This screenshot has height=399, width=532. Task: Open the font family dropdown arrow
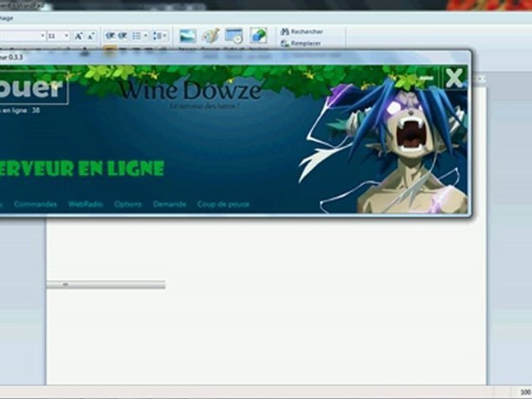pos(43,35)
